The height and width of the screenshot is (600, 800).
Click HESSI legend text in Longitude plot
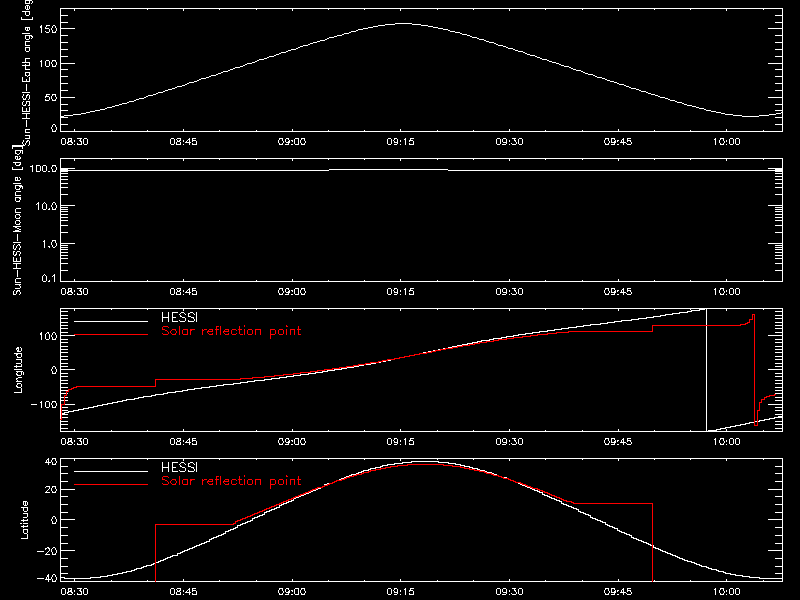[x=179, y=317]
